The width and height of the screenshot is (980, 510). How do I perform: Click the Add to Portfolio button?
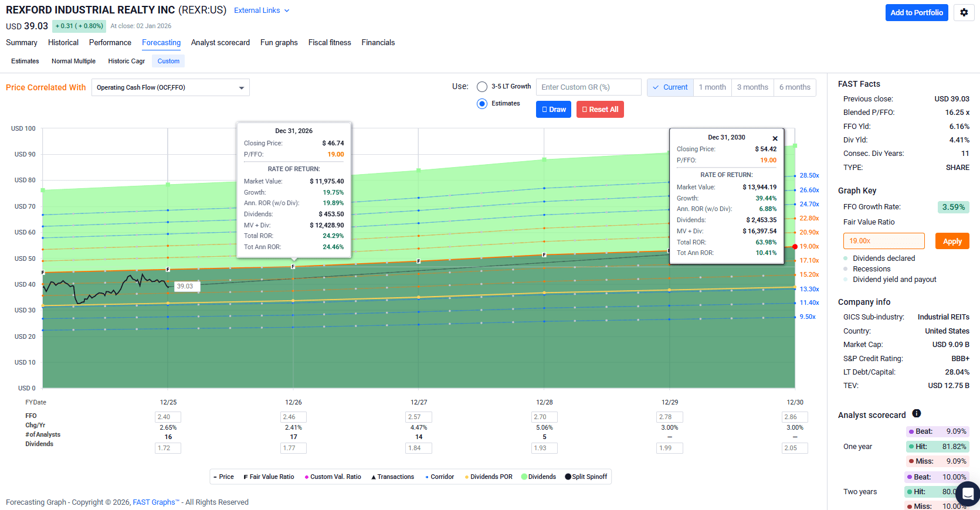point(916,12)
